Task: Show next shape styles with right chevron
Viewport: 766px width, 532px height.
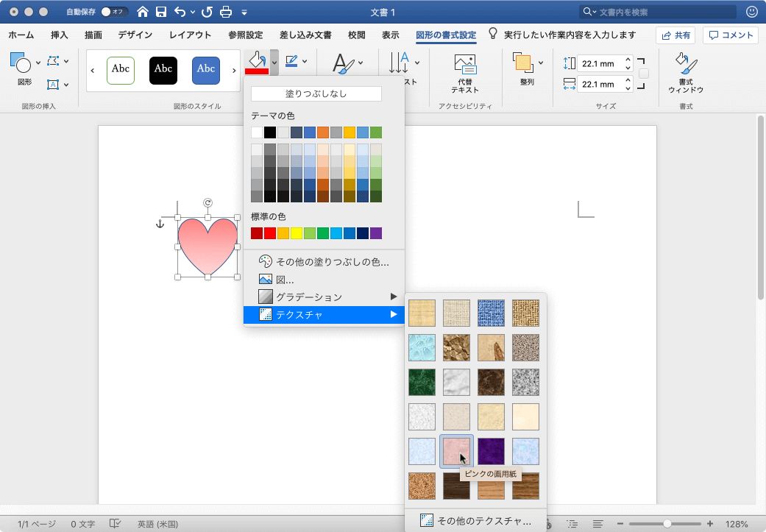Action: click(234, 71)
